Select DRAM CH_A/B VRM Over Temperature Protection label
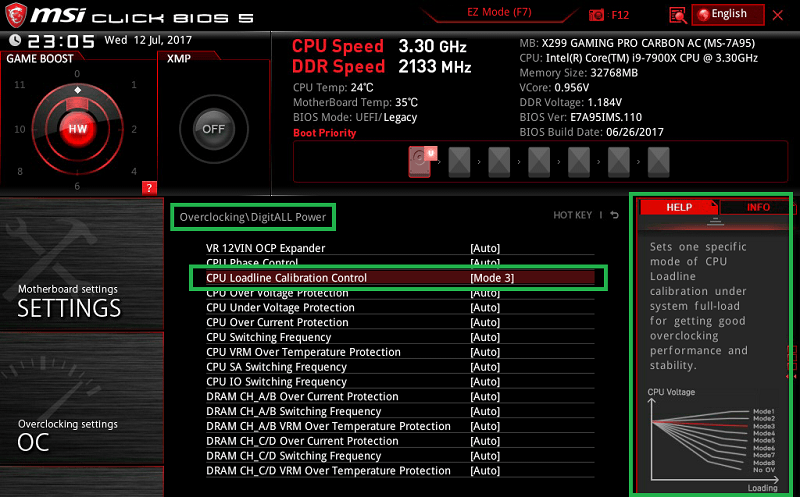Image resolution: width=800 pixels, height=497 pixels. pos(328,426)
